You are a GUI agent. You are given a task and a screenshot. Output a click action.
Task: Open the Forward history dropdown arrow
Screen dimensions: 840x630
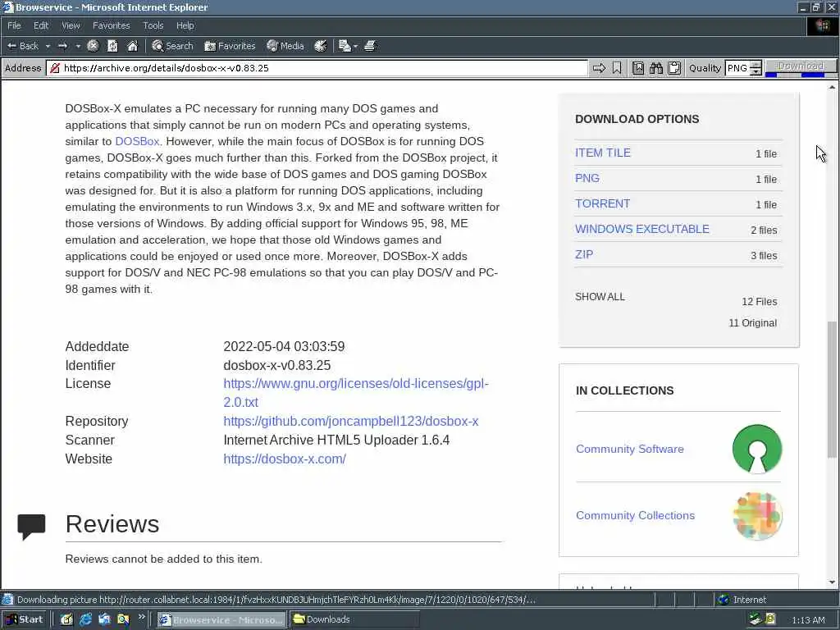(x=78, y=46)
